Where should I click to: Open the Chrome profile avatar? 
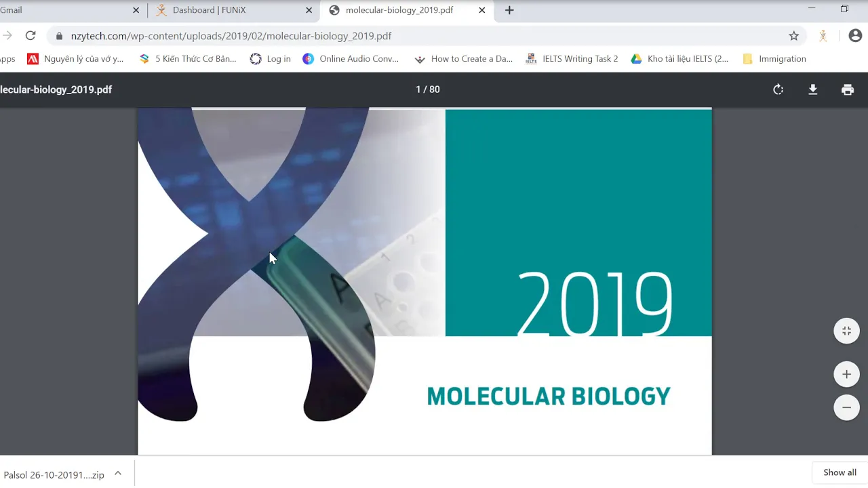click(x=854, y=36)
